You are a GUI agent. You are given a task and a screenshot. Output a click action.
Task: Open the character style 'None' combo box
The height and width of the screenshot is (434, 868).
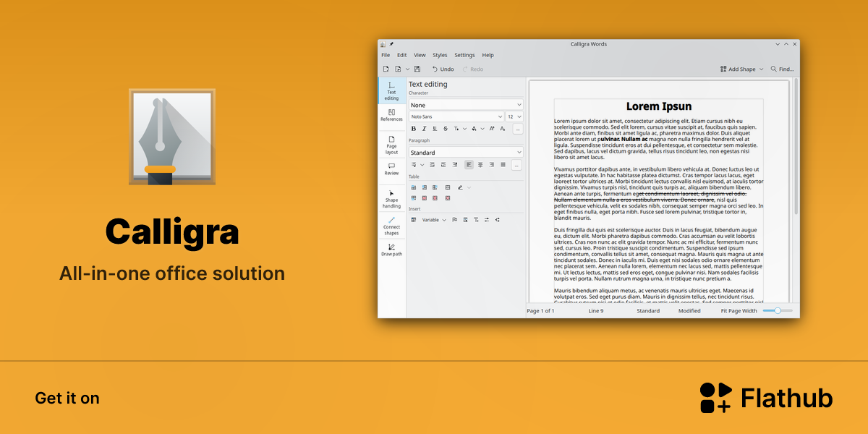pos(466,105)
